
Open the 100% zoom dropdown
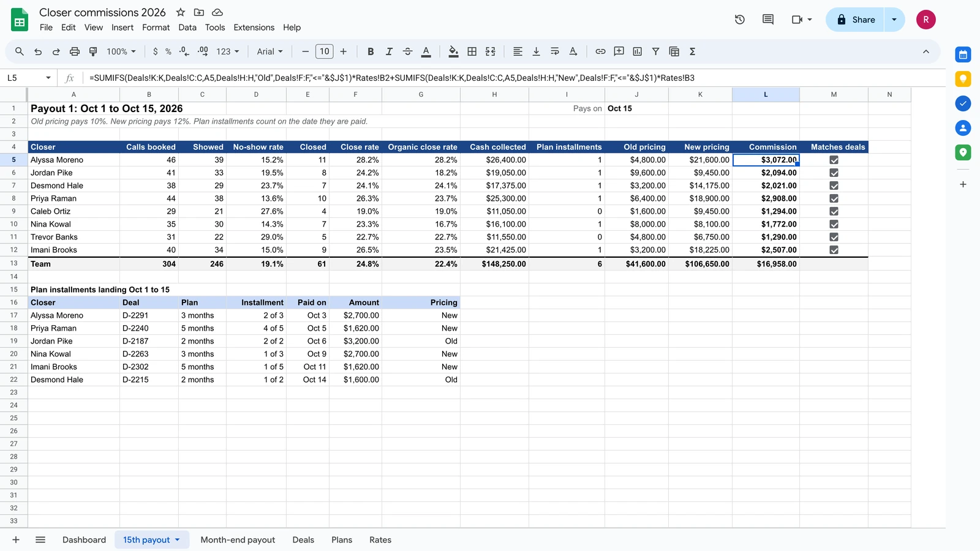click(x=121, y=52)
